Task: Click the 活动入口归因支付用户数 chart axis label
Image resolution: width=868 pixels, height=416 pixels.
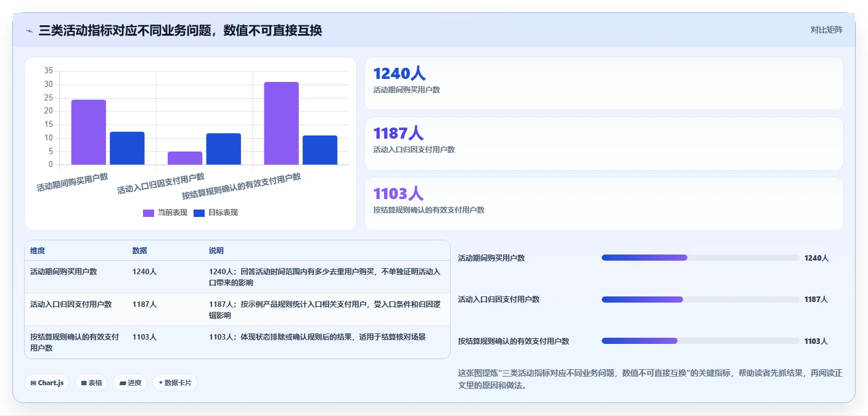Action: tap(161, 184)
